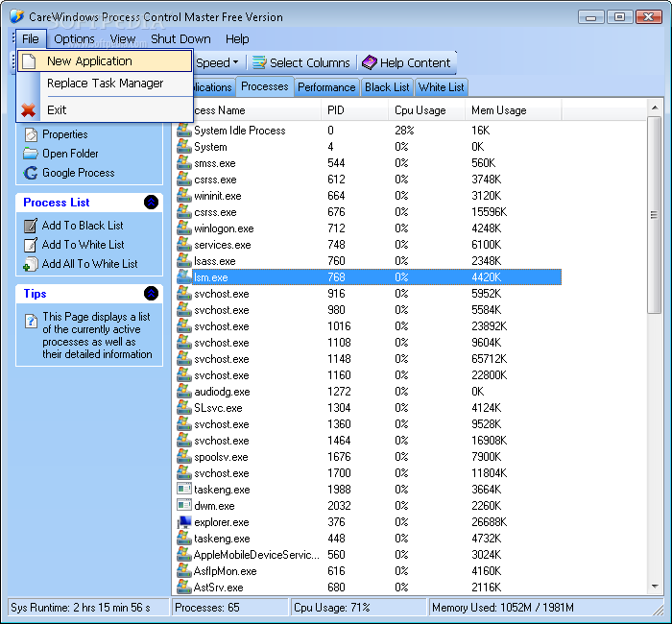Screen dimensions: 672x624
Task: Click the Add All To White List icon
Action: coord(31,264)
